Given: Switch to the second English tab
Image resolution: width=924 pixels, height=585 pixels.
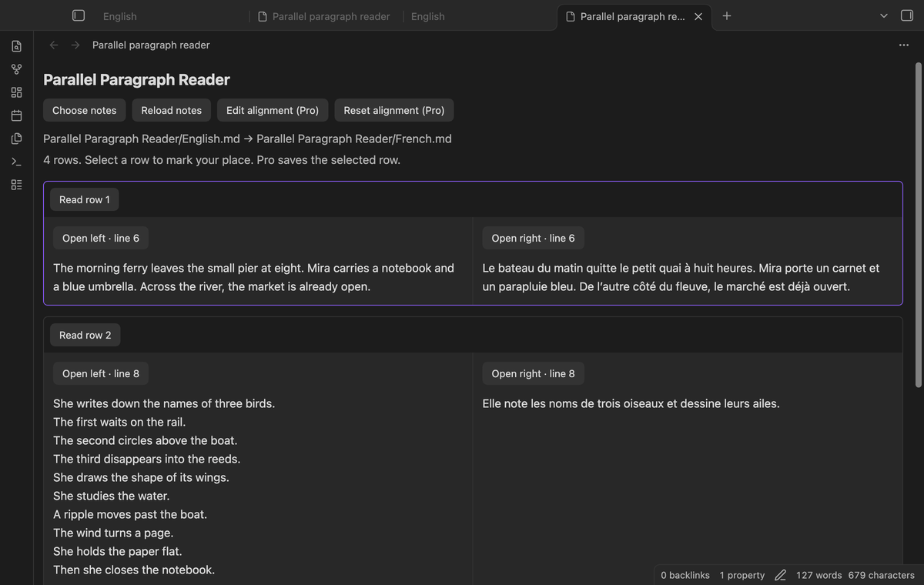Looking at the screenshot, I should (428, 16).
